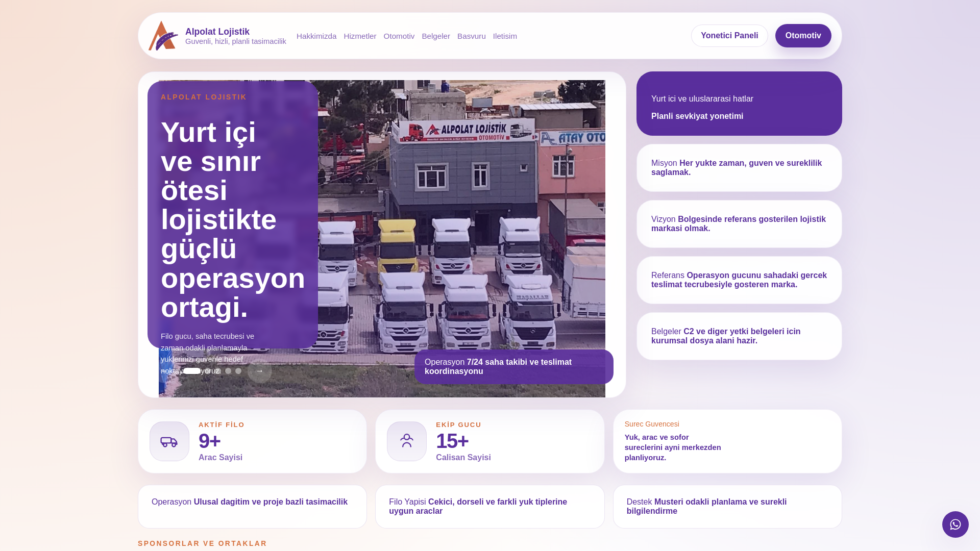The image size is (980, 551).
Task: Open the WhatsApp chat button
Action: point(955,524)
